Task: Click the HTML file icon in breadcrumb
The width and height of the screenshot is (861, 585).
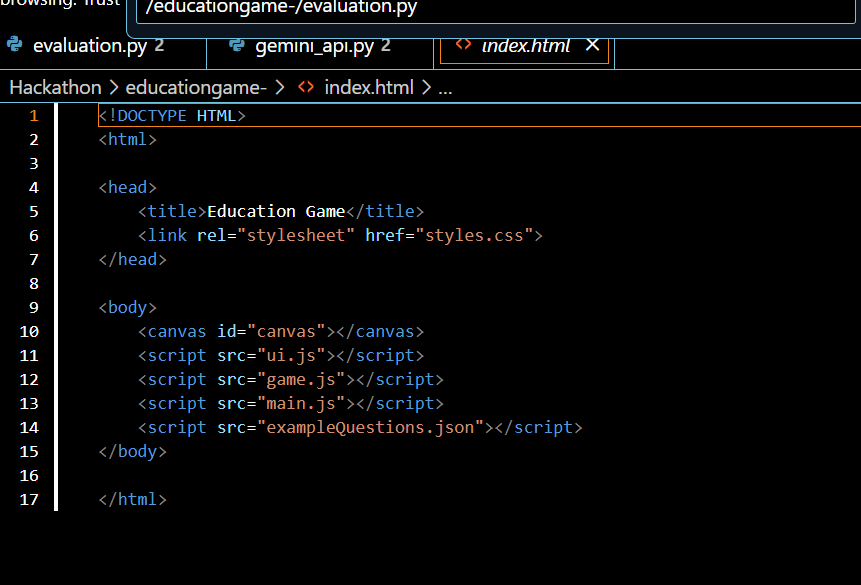Action: [x=306, y=87]
